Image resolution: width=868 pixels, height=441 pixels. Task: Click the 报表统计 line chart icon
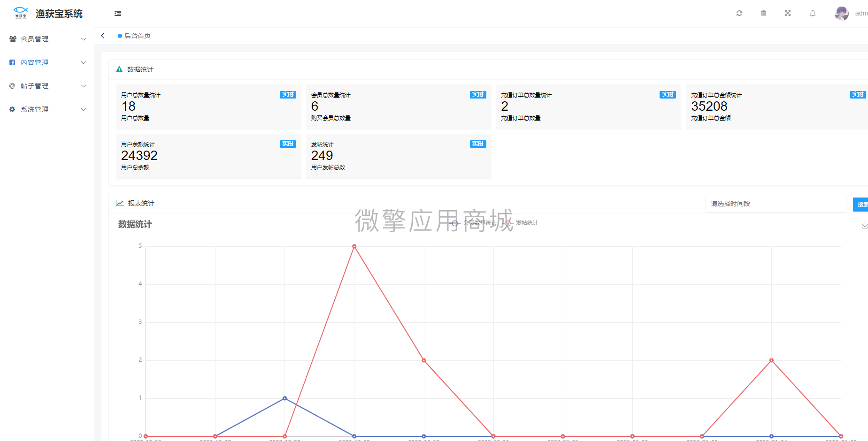point(120,203)
